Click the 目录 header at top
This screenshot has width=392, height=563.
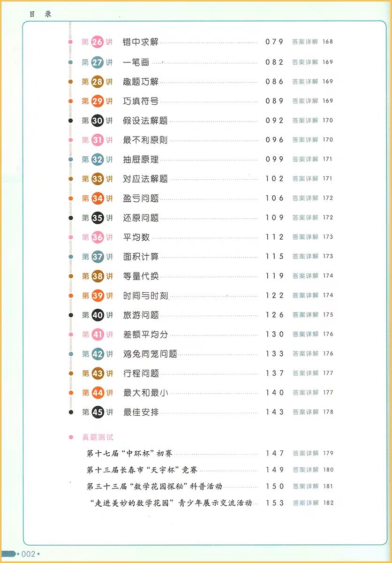click(x=40, y=14)
